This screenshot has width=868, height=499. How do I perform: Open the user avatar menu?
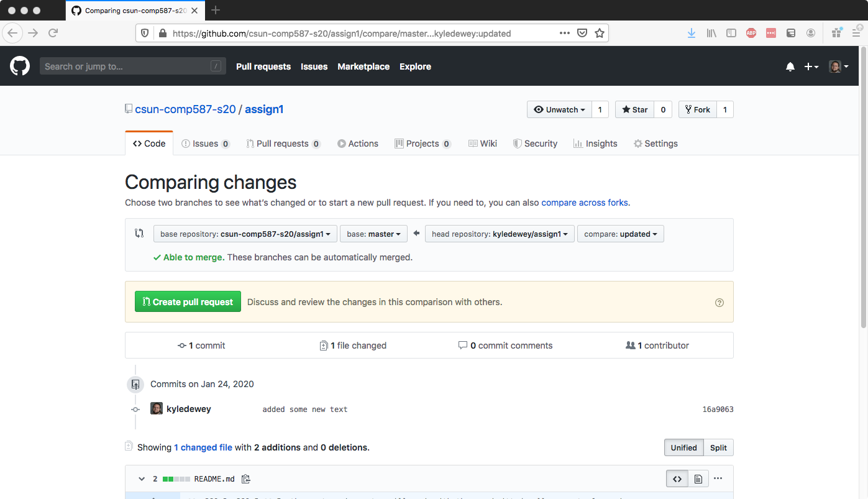coord(839,66)
